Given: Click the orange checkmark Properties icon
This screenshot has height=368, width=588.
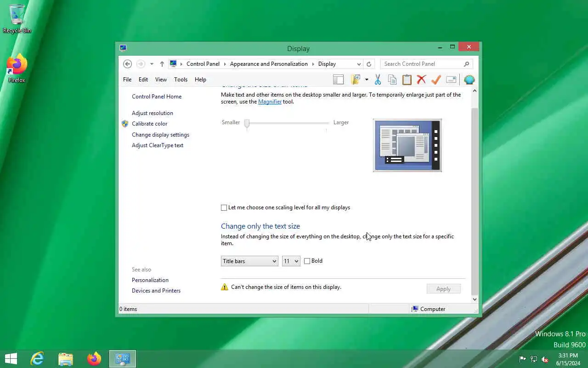Looking at the screenshot, I should tap(436, 80).
